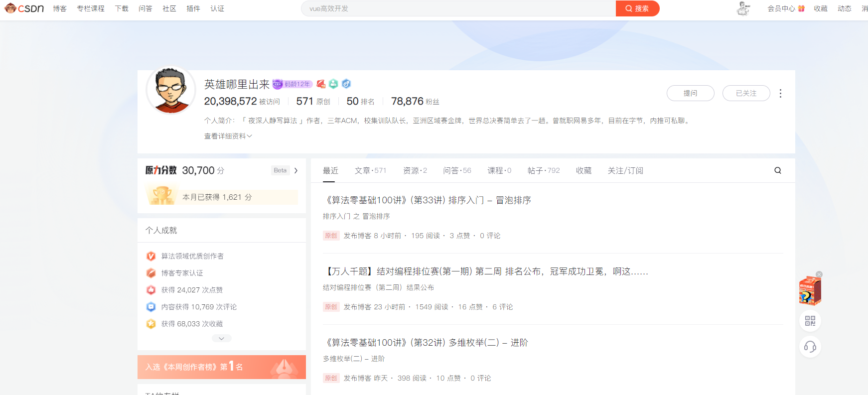Switch to the 关注/订阅 tab
The width and height of the screenshot is (868, 395).
(x=625, y=170)
